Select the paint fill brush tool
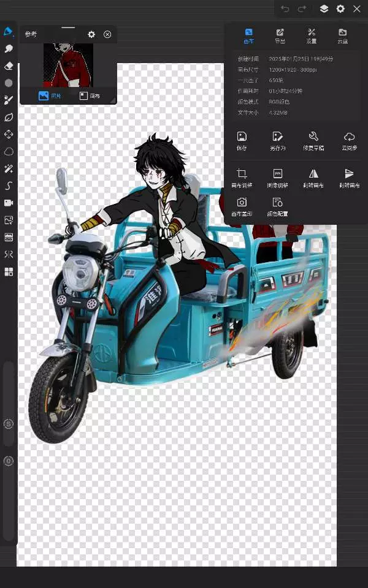This screenshot has height=588, width=368. pos(8,100)
